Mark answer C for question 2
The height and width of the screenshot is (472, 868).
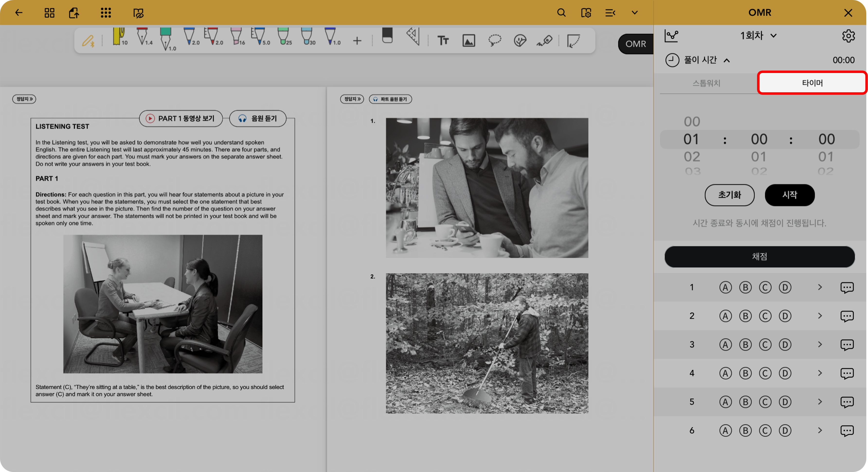pyautogui.click(x=765, y=316)
